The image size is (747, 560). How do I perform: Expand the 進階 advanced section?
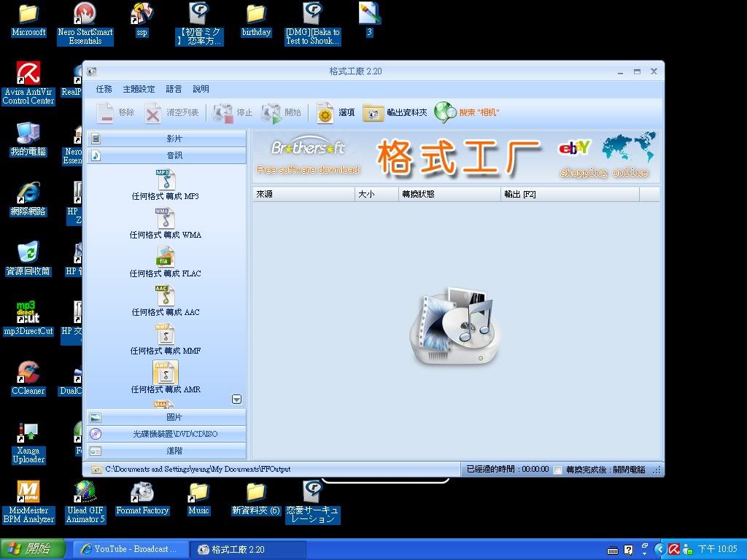[166, 451]
